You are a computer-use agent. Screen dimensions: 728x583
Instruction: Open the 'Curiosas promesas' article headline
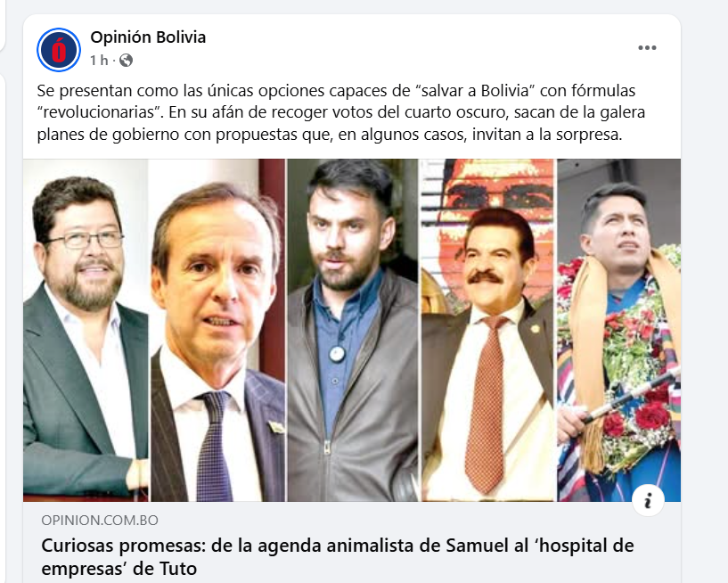tap(338, 556)
